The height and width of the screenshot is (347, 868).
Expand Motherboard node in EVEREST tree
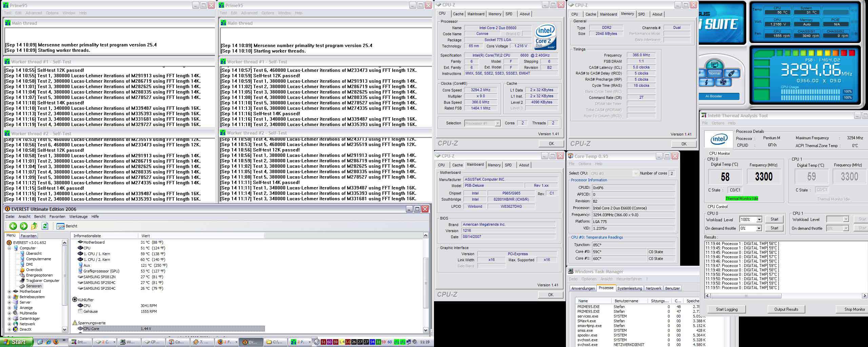click(9, 291)
